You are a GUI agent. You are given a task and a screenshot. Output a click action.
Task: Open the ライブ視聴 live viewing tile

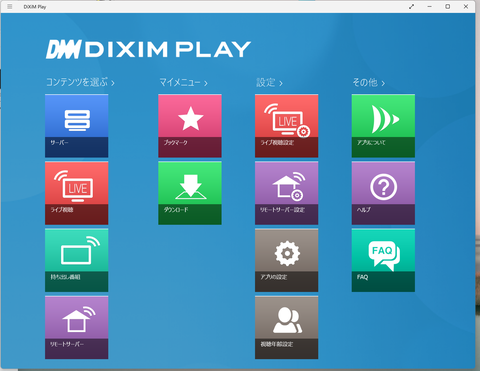pos(77,193)
